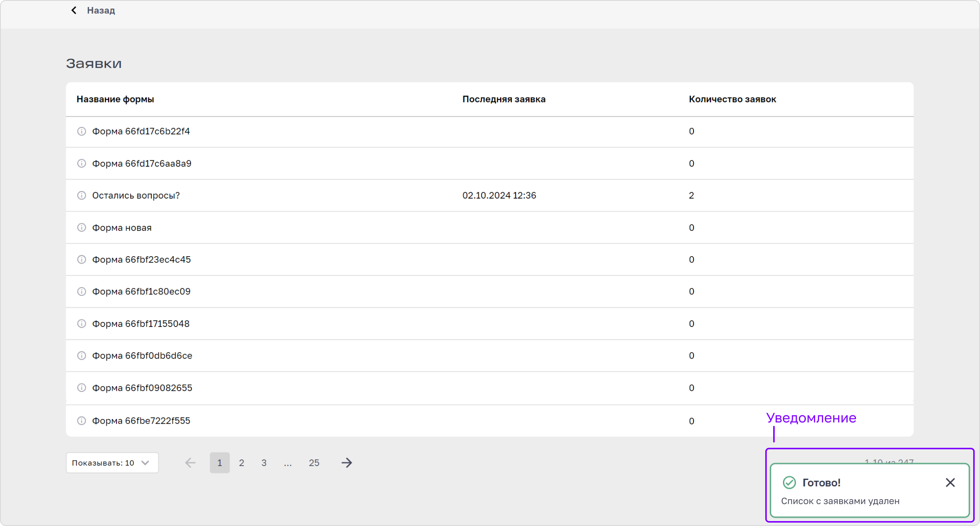Close the Готово! notification
Image resolution: width=980 pixels, height=526 pixels.
click(951, 483)
